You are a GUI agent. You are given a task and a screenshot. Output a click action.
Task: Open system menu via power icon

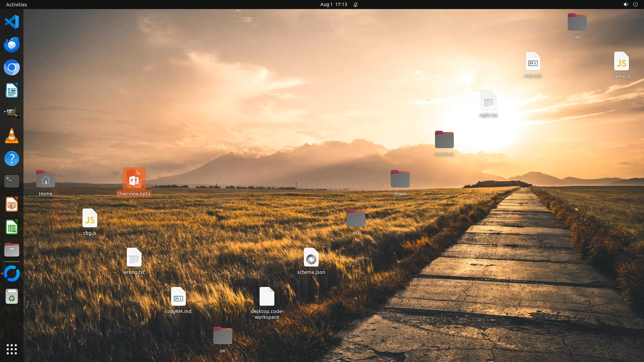(x=635, y=4)
